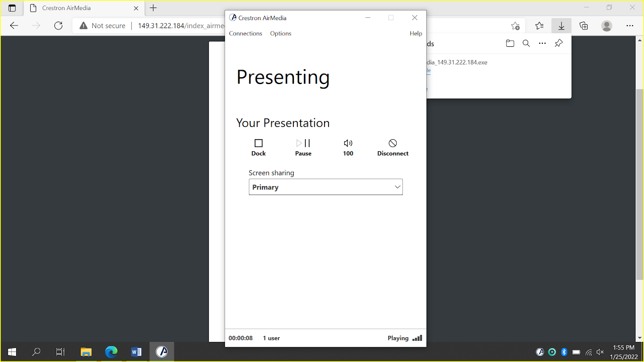
Task: Open the Screen sharing Primary dropdown
Action: pos(326,187)
